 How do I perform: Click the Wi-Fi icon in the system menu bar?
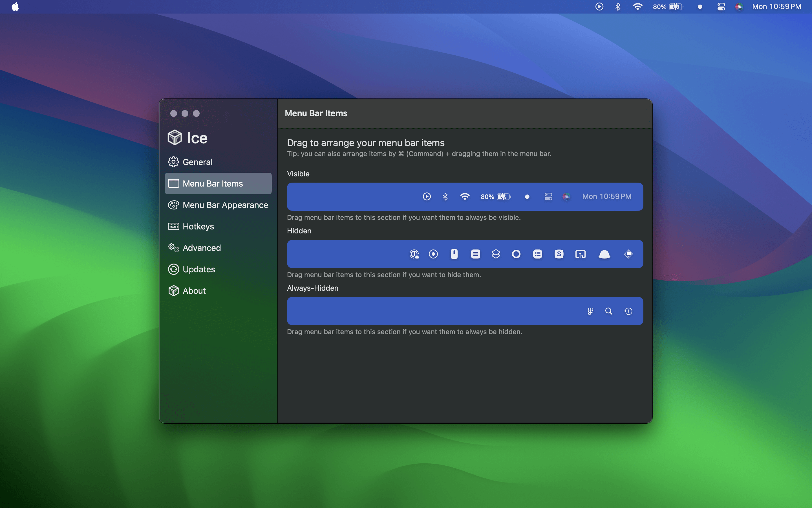637,7
